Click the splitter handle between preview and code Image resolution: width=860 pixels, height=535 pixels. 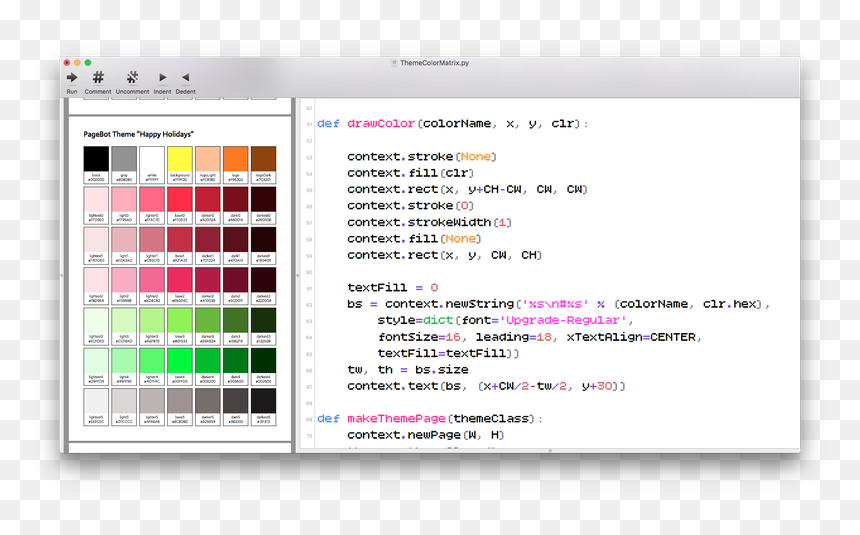[x=297, y=275]
